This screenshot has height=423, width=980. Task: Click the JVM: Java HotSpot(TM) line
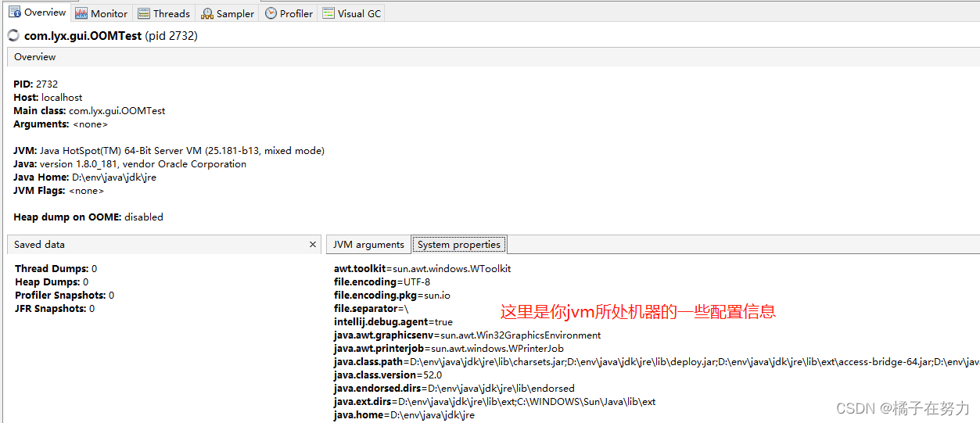tap(169, 151)
